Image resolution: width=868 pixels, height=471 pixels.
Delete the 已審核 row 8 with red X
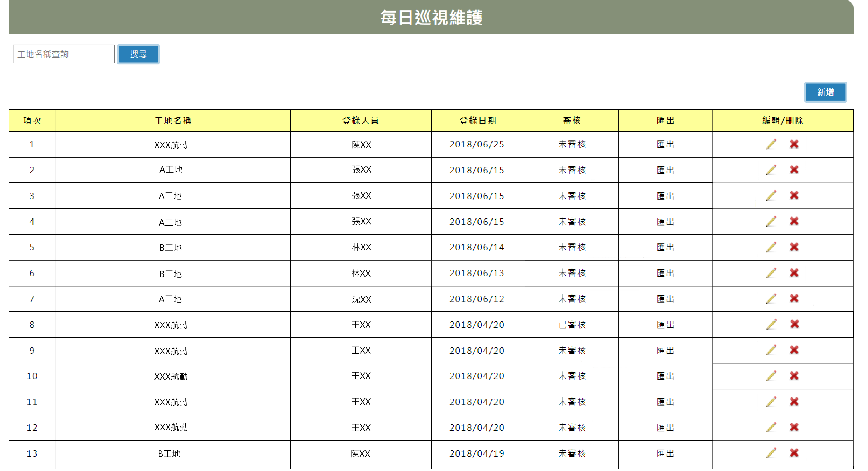[x=794, y=325]
